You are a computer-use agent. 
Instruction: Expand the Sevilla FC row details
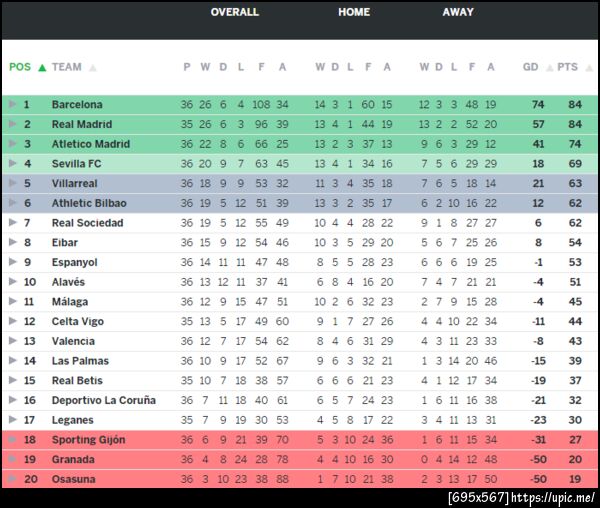click(12, 163)
